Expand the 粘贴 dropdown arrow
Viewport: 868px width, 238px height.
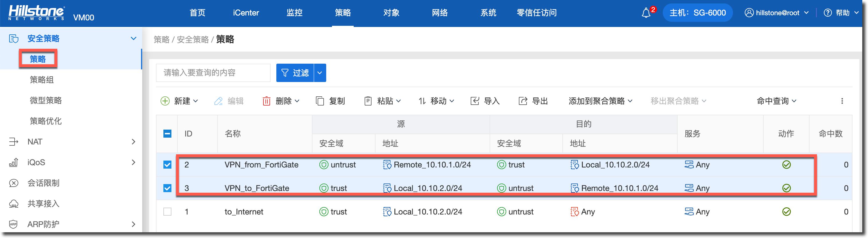399,101
